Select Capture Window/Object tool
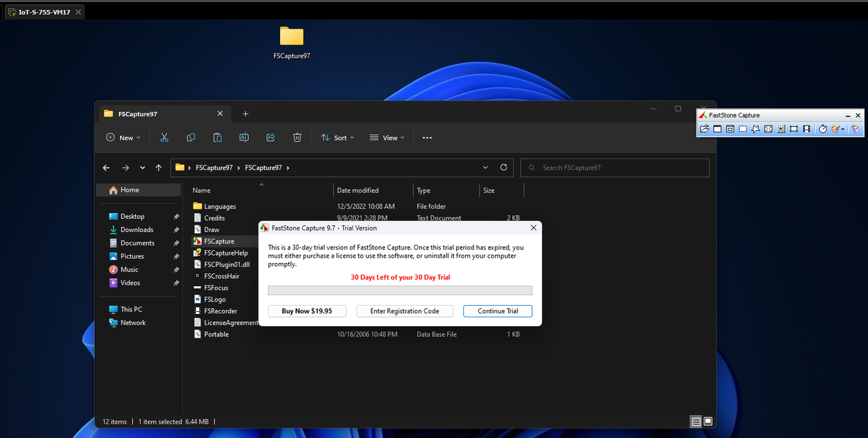The image size is (868, 438). [730, 129]
